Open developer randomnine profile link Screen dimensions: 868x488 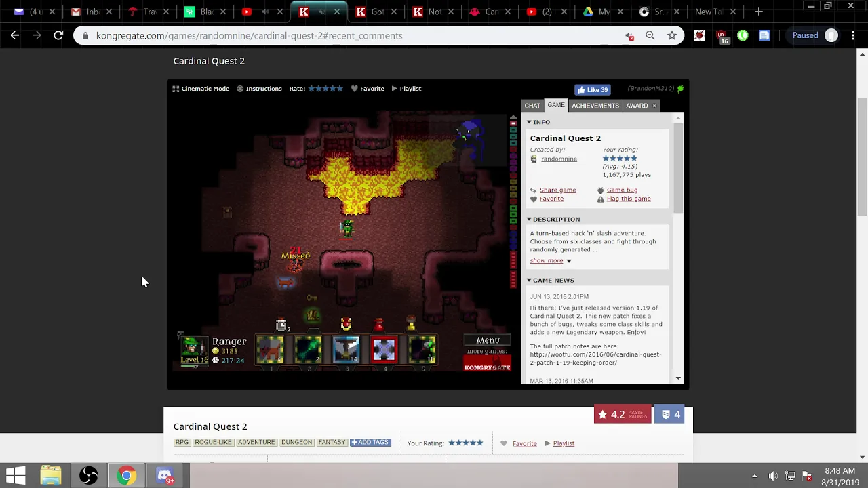[x=559, y=159]
